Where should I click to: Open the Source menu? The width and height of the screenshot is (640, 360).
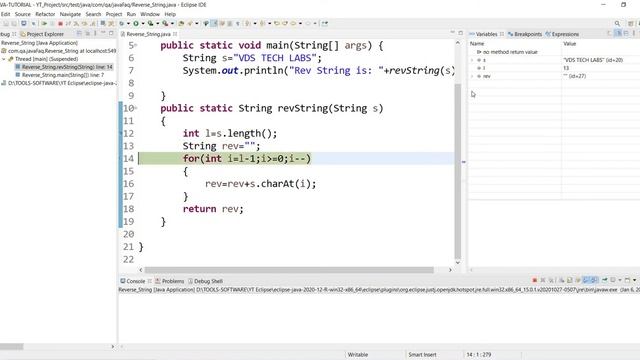tap(22, 14)
